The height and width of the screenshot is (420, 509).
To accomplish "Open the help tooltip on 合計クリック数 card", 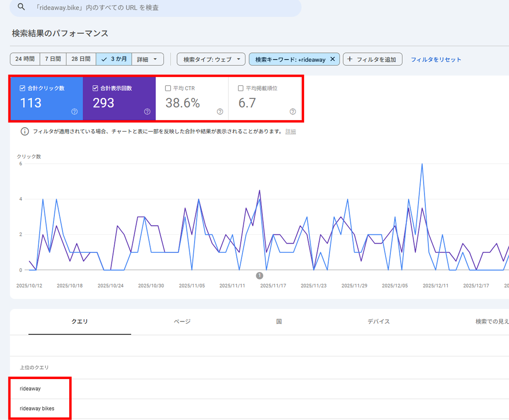I will (x=74, y=112).
